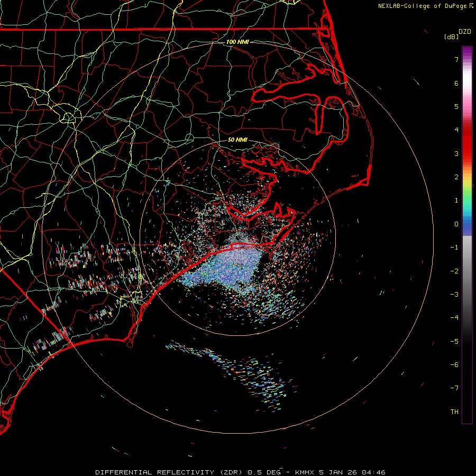The image size is (476, 476).
Task: Click the -4 dB value on color scale
Action: (x=454, y=318)
